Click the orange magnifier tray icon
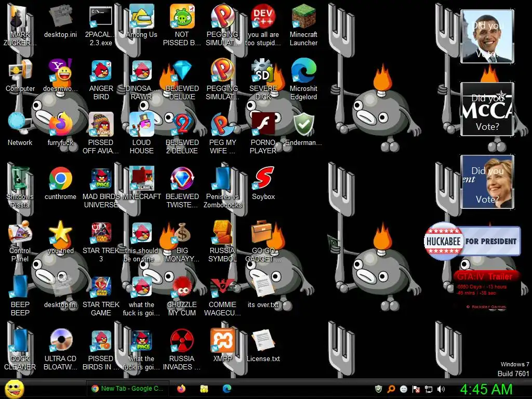The height and width of the screenshot is (399, 532). click(x=391, y=389)
